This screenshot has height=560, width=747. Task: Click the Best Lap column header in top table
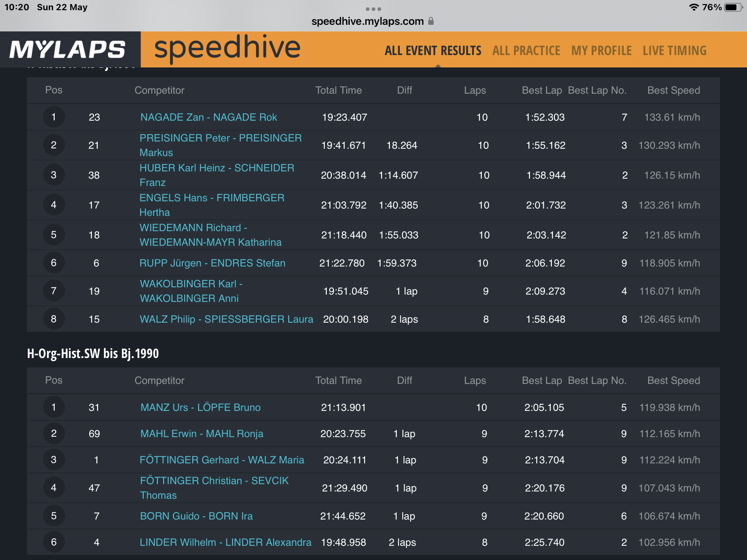(542, 90)
